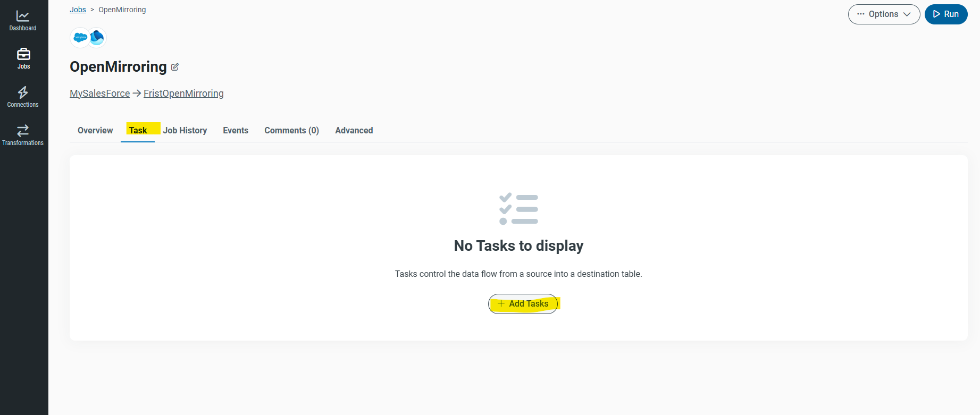Click the destination mirroring logo
This screenshot has height=415, width=980.
click(x=97, y=38)
